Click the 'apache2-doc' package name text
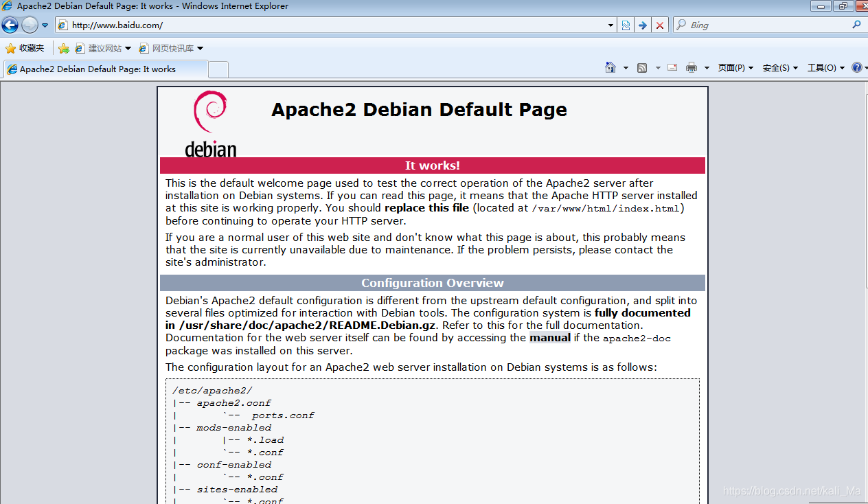 [637, 338]
